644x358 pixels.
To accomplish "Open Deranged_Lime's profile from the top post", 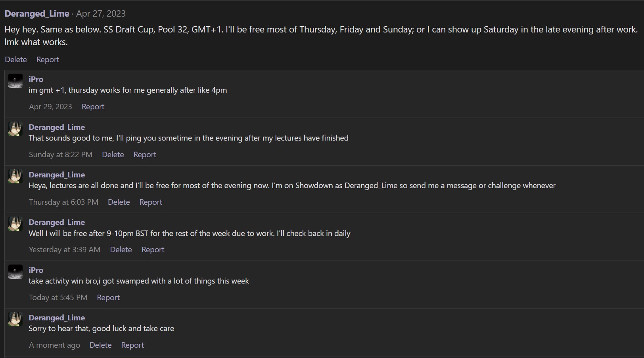I will pos(37,13).
